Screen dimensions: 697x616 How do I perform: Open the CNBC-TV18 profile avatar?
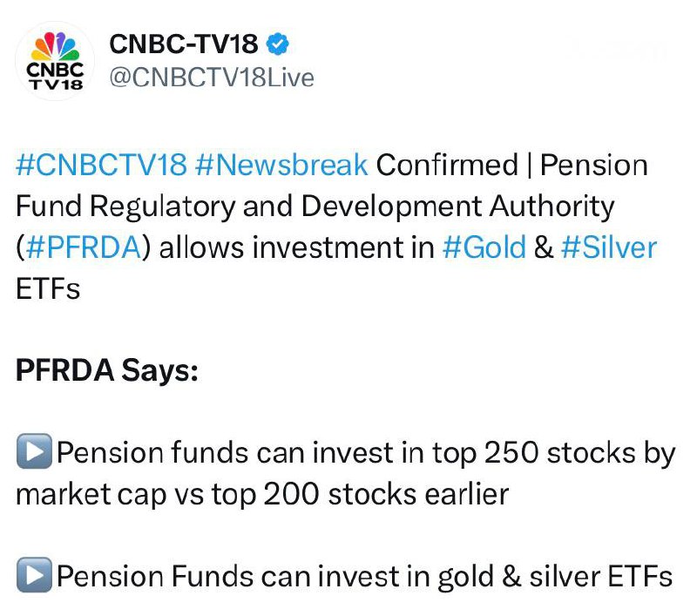point(56,59)
